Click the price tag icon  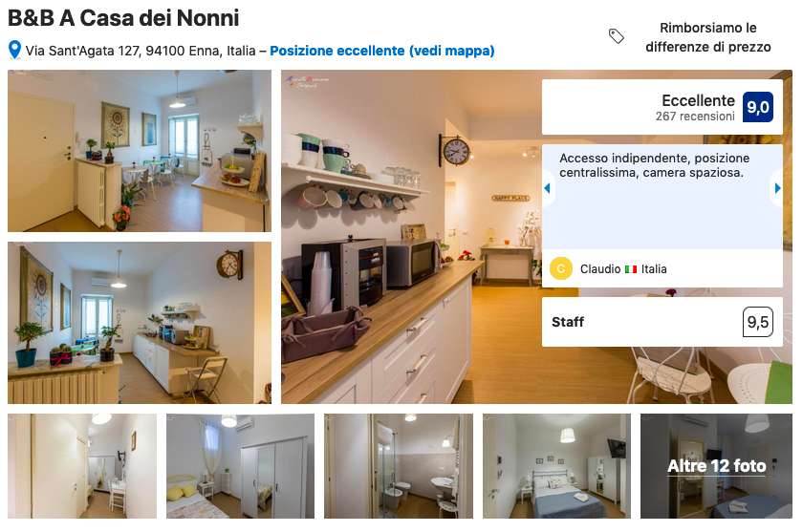pos(616,35)
